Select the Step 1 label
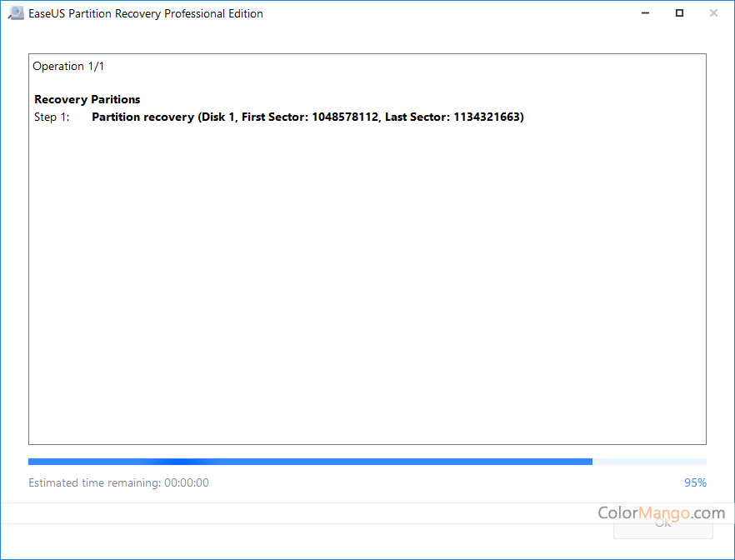Image resolution: width=735 pixels, height=560 pixels. 51,117
